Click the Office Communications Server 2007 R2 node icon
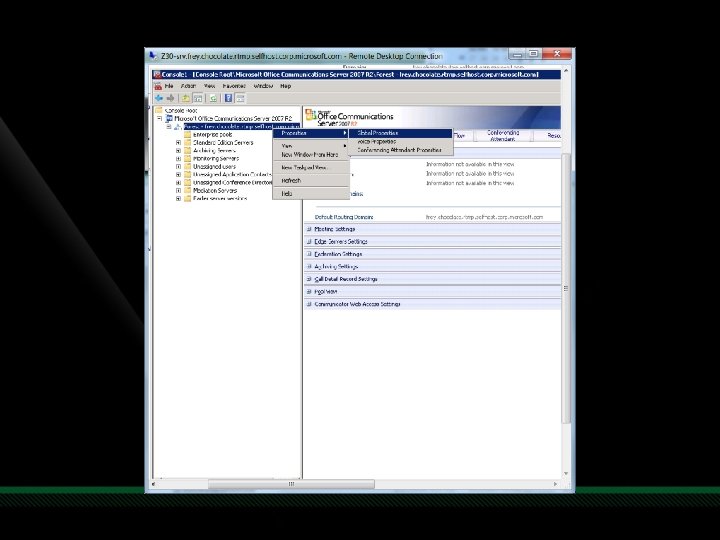 point(169,118)
